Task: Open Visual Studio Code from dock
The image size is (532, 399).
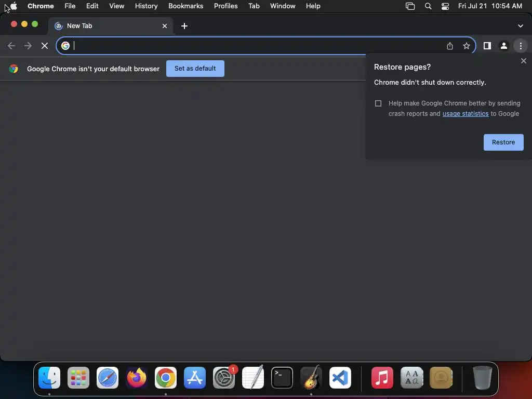Action: [x=340, y=378]
